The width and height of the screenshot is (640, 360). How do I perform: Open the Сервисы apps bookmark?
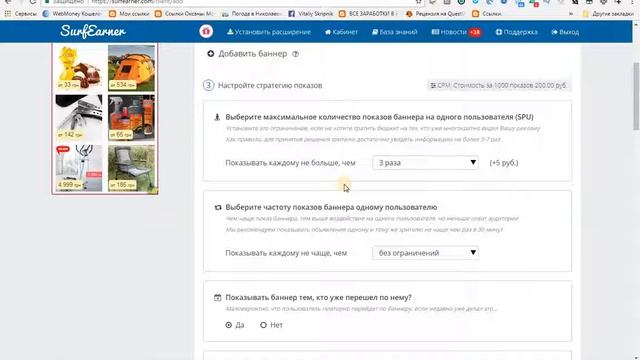20,13
